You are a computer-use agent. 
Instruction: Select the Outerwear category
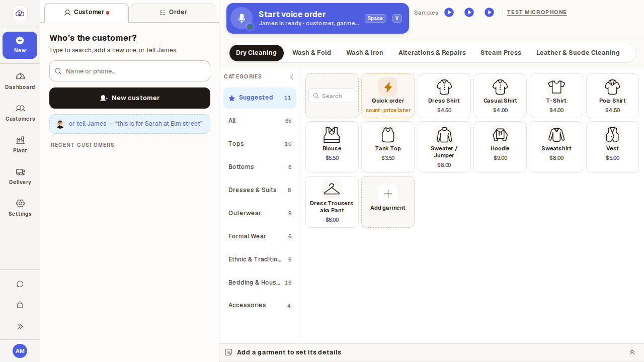(x=260, y=213)
